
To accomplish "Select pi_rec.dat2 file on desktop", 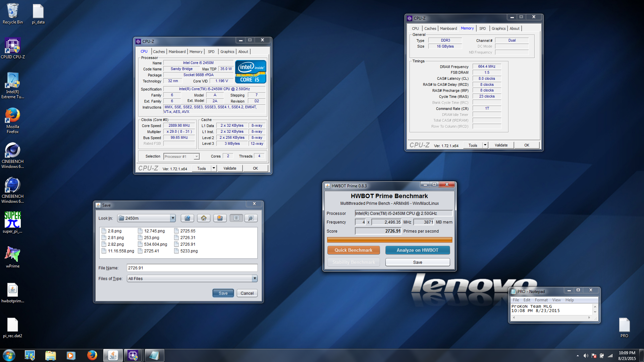I will [13, 327].
